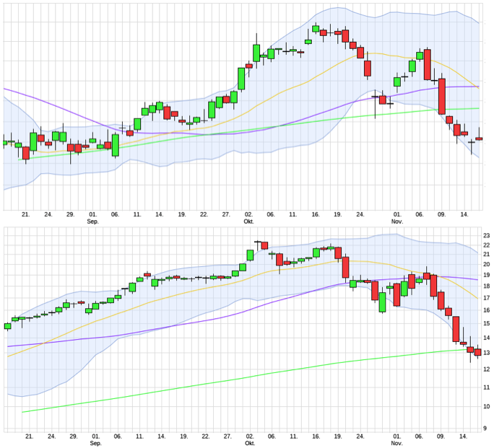Pick the 17 label on the price axis
This screenshot has width=494, height=448.
click(487, 298)
